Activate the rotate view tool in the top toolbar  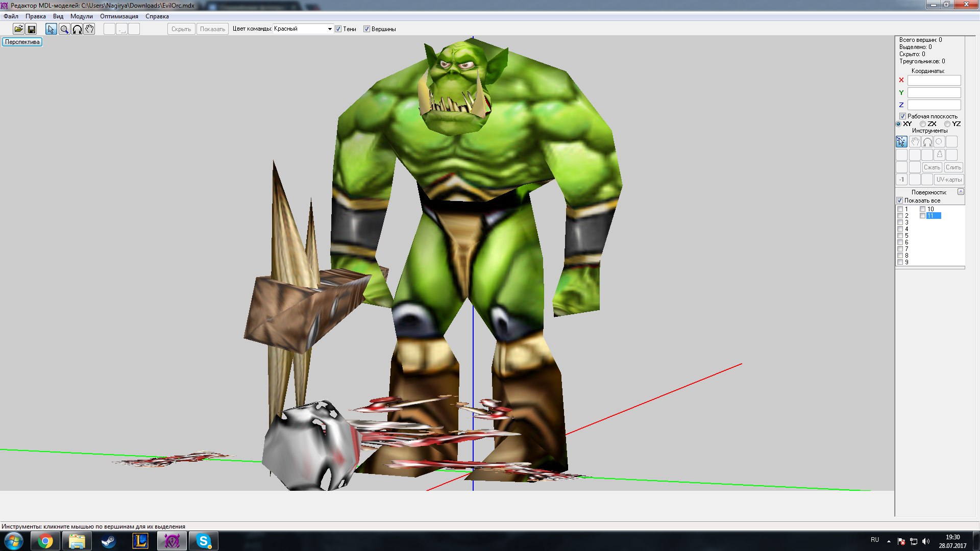(77, 29)
